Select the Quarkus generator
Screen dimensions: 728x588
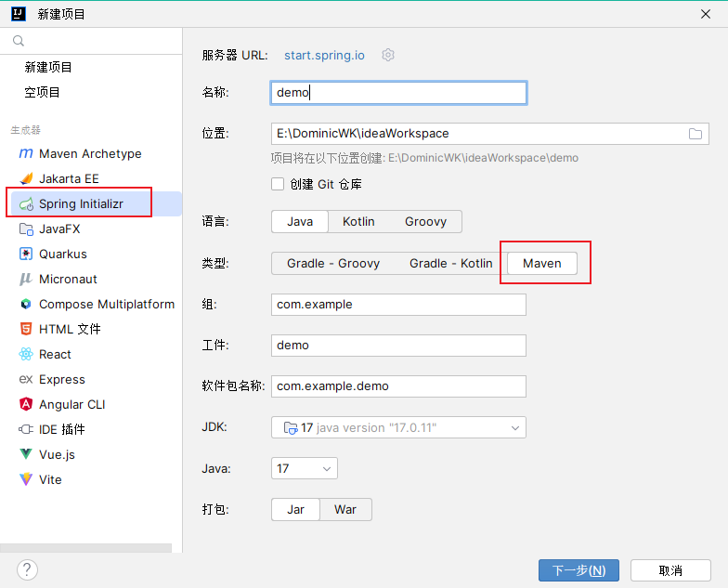tap(62, 254)
